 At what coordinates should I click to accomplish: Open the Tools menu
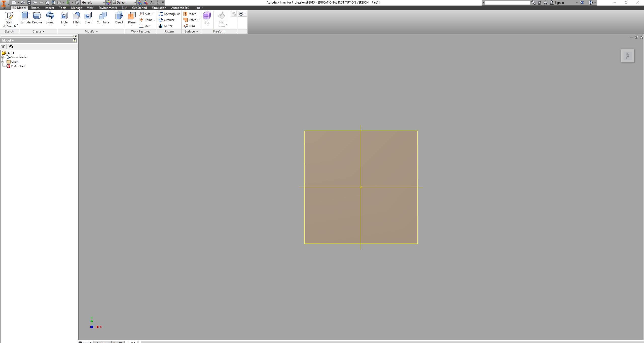click(x=63, y=8)
